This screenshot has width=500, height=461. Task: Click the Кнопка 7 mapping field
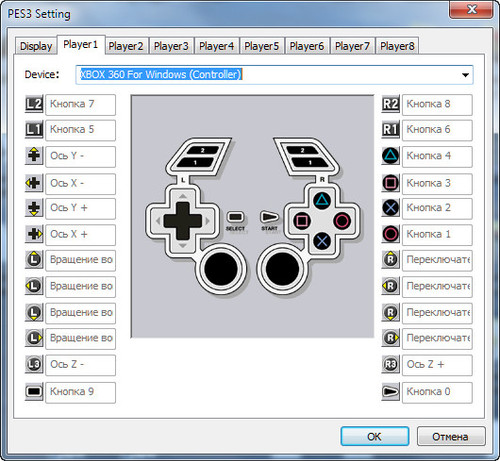point(80,105)
